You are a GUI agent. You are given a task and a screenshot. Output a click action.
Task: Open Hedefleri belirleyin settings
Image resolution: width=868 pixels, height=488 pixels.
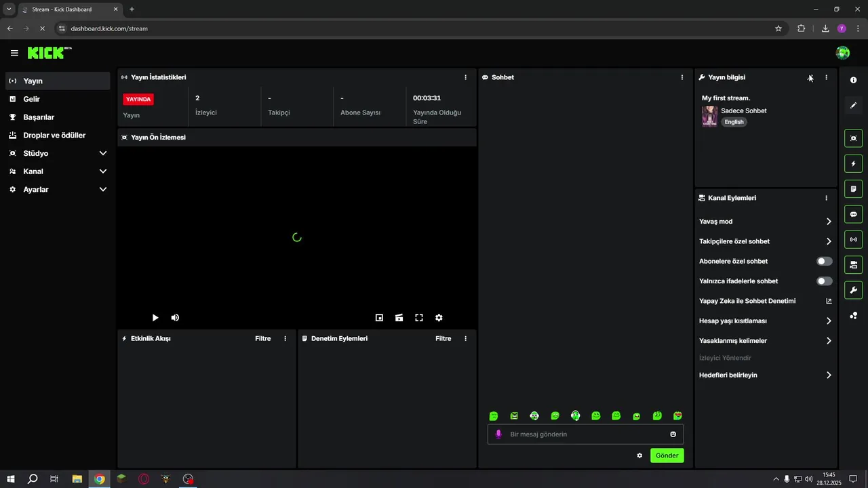(x=766, y=375)
